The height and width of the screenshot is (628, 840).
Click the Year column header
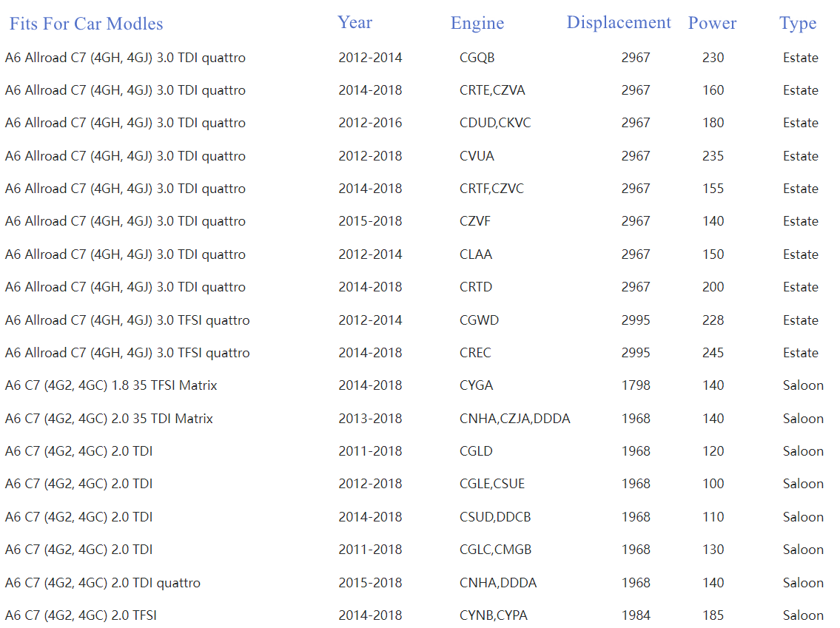[355, 22]
